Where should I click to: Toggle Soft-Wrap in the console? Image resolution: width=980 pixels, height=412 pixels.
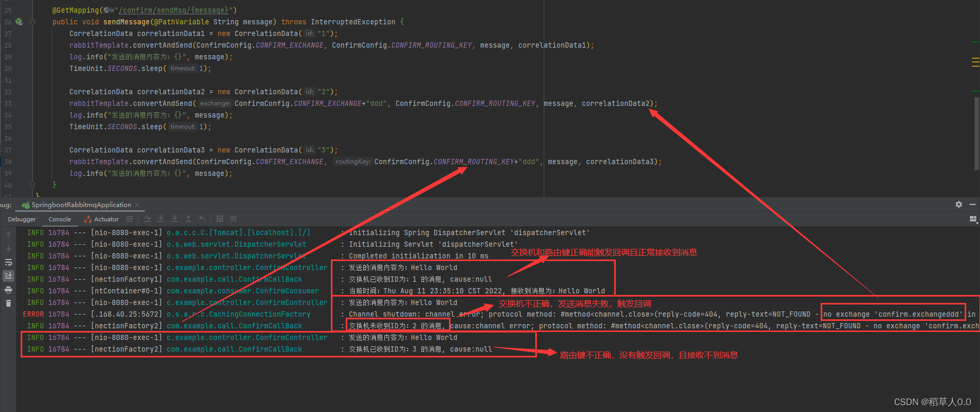pos(8,262)
